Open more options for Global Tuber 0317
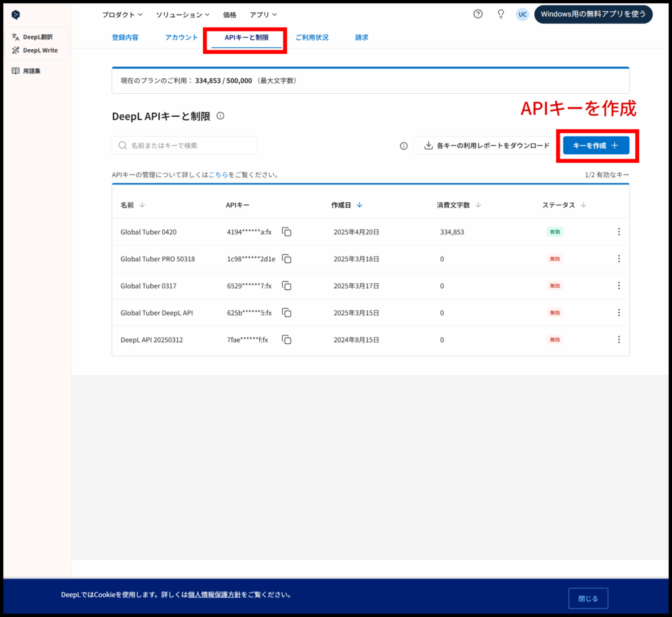Viewport: 672px width, 617px height. point(619,286)
